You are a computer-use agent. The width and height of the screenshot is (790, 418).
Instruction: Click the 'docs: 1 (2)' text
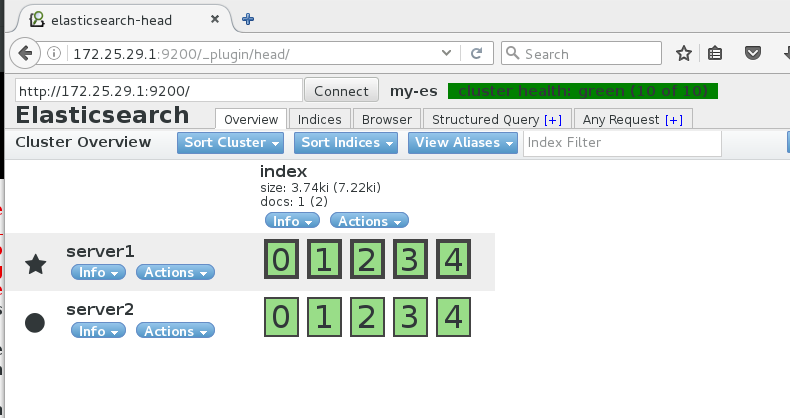(294, 201)
